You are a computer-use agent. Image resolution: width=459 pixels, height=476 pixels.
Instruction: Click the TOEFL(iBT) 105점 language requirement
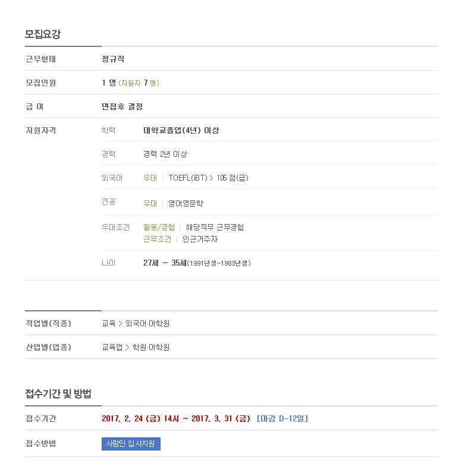click(x=208, y=178)
